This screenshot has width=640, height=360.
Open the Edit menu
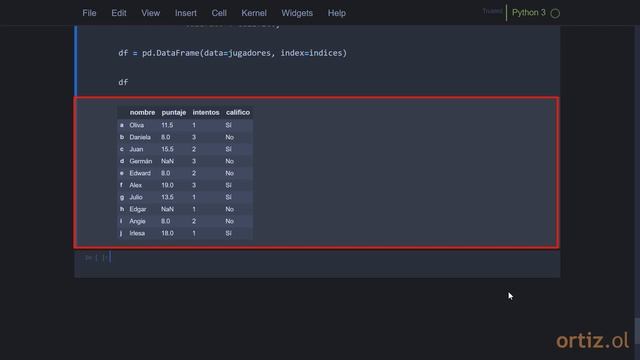click(119, 13)
